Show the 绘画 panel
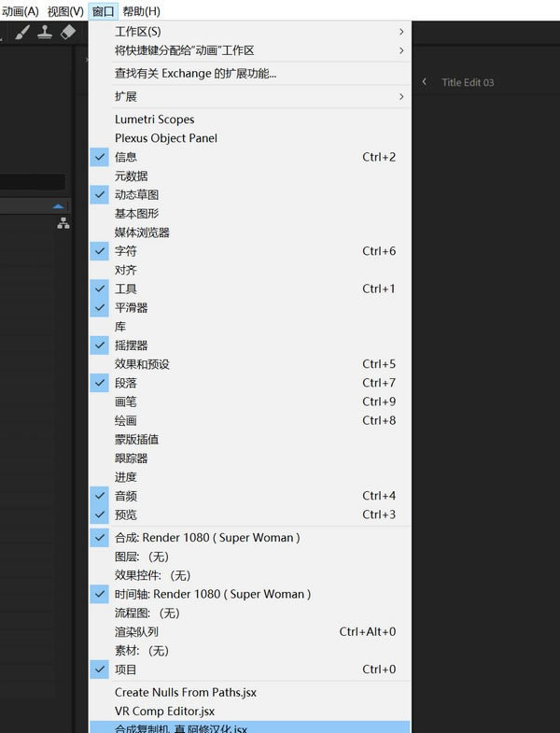The height and width of the screenshot is (733, 560). pyautogui.click(x=250, y=420)
